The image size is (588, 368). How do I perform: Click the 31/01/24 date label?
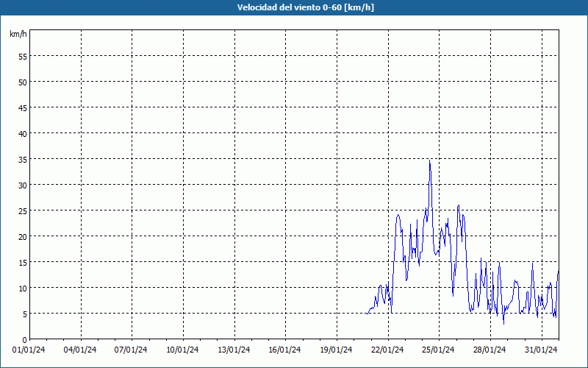click(541, 350)
